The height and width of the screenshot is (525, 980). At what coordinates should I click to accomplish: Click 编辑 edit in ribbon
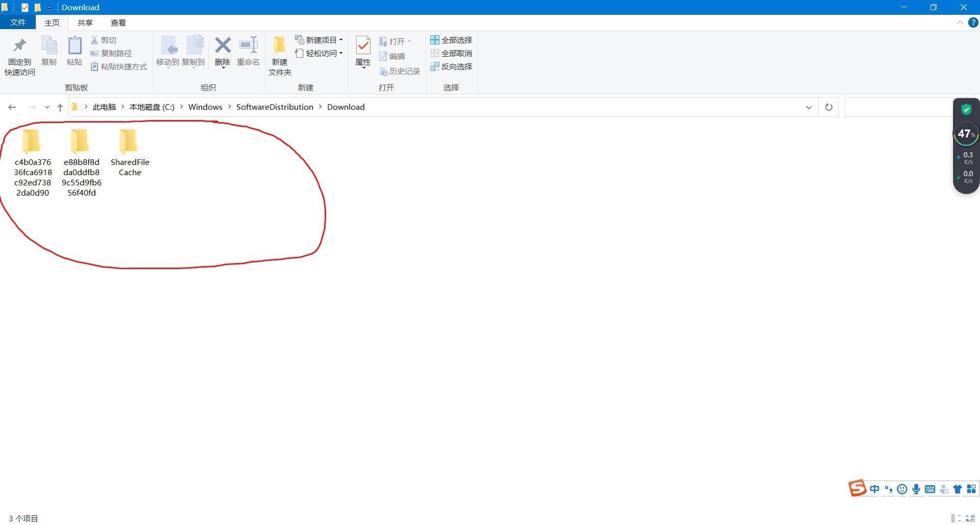392,56
